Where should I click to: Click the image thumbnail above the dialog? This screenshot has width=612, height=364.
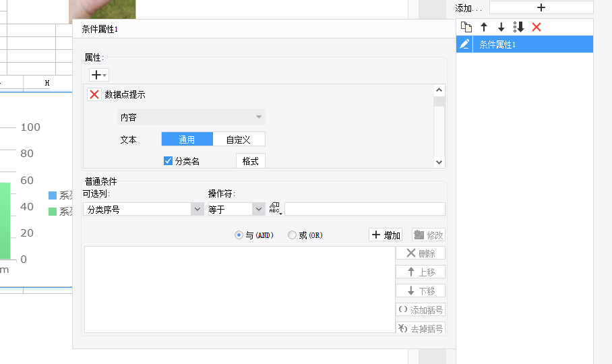102,9
